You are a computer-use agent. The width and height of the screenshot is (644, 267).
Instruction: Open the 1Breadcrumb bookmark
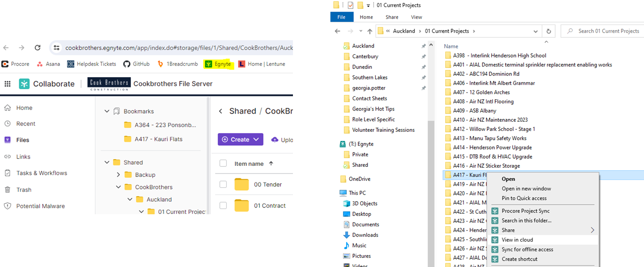(177, 64)
